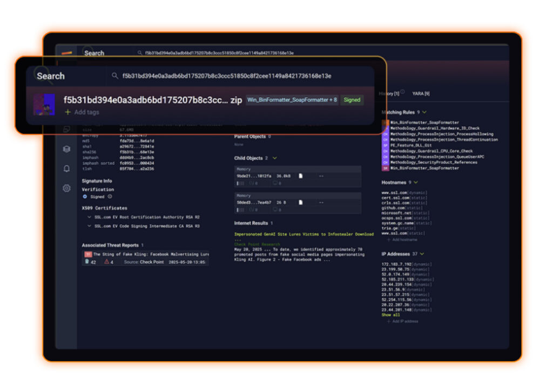Click IP address 23.44.201.148
Viewport: 553px width, 392px height.
pos(396,310)
